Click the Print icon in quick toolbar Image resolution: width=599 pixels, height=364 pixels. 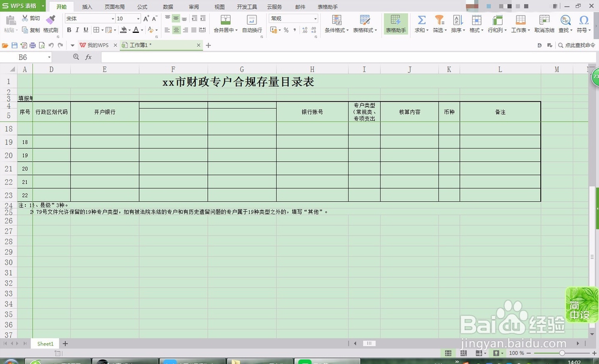pos(32,45)
